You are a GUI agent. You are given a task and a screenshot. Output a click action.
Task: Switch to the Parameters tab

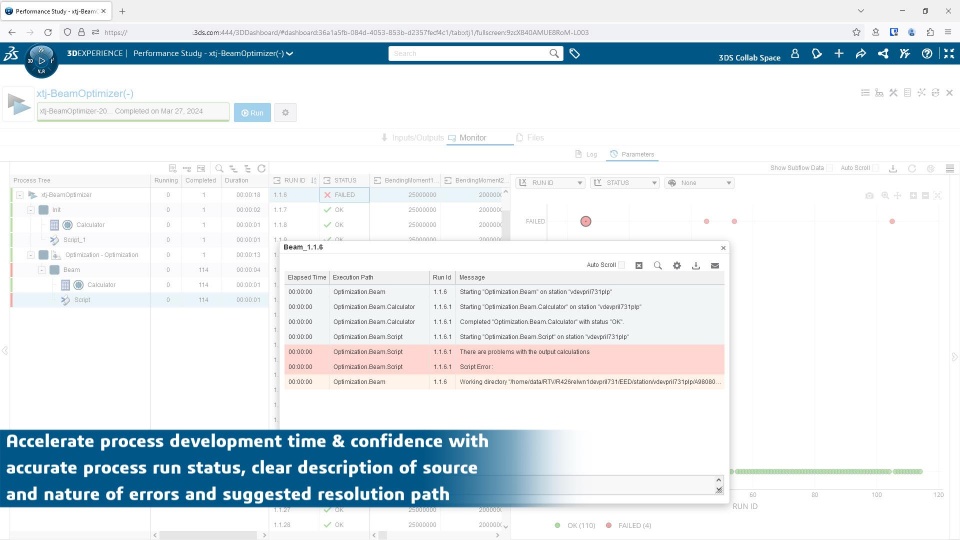(632, 154)
